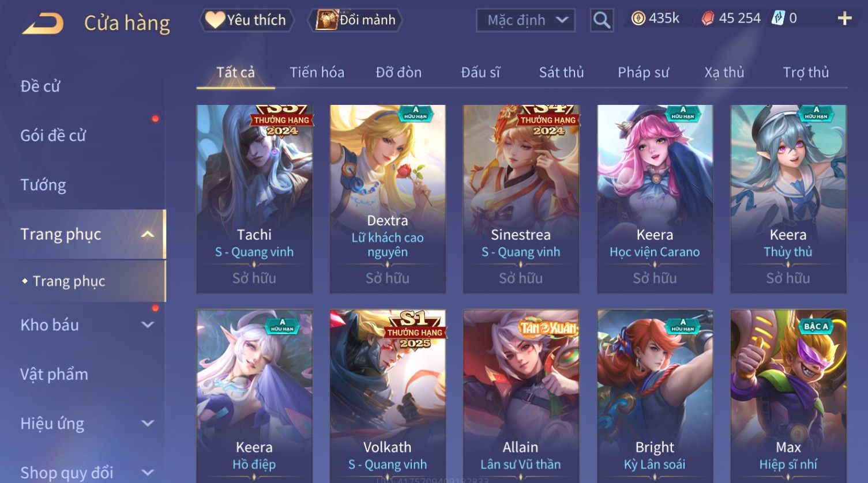Switch to the Pháp sư tab

643,73
